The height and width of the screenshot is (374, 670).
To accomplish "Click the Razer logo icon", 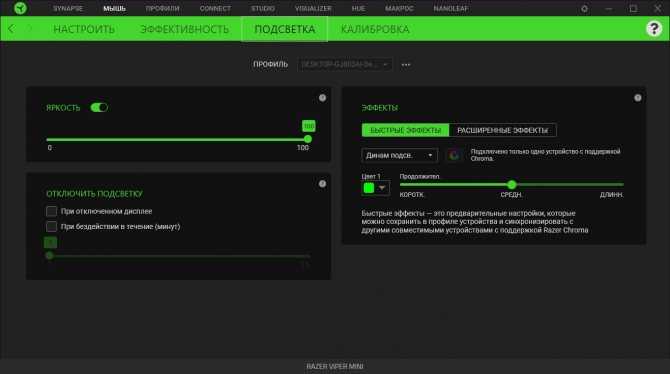I will pos(20,8).
